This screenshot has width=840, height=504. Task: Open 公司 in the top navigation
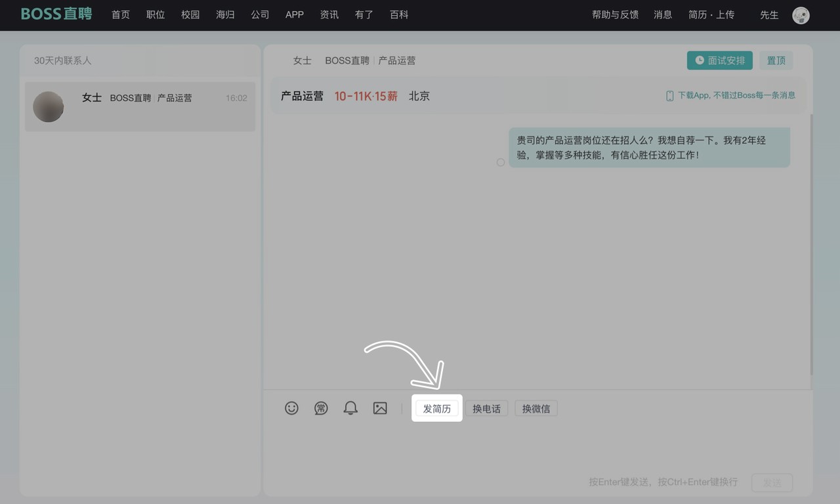260,14
